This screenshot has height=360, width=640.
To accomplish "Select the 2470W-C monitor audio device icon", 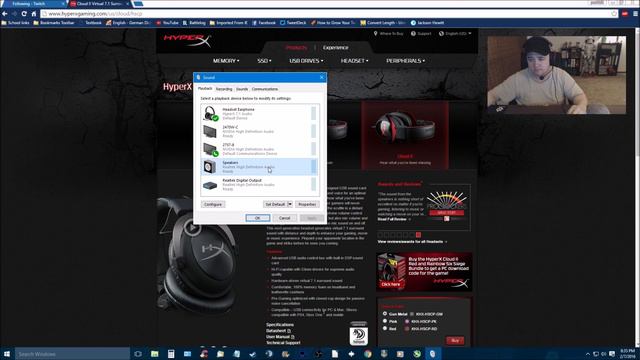I will click(x=210, y=131).
